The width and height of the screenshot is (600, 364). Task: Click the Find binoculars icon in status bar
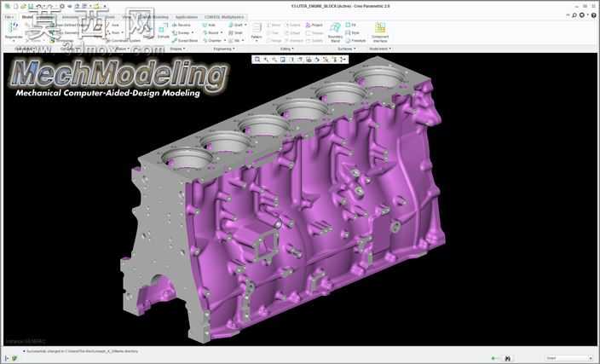(507, 358)
